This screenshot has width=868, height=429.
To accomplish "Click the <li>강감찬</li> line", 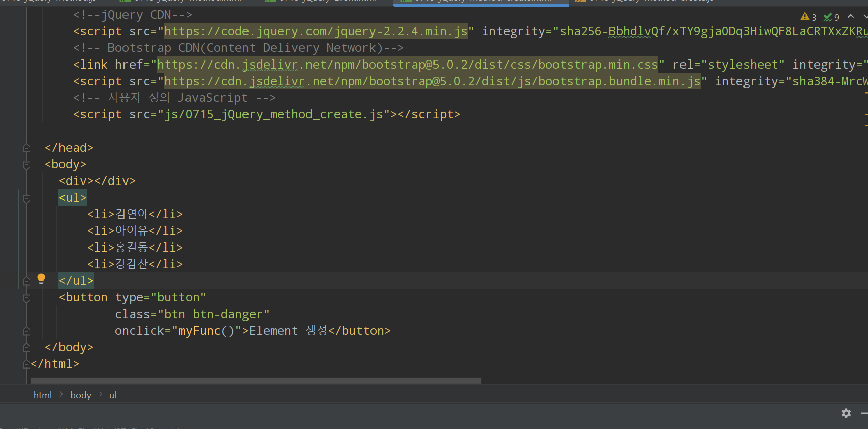I will [x=135, y=264].
